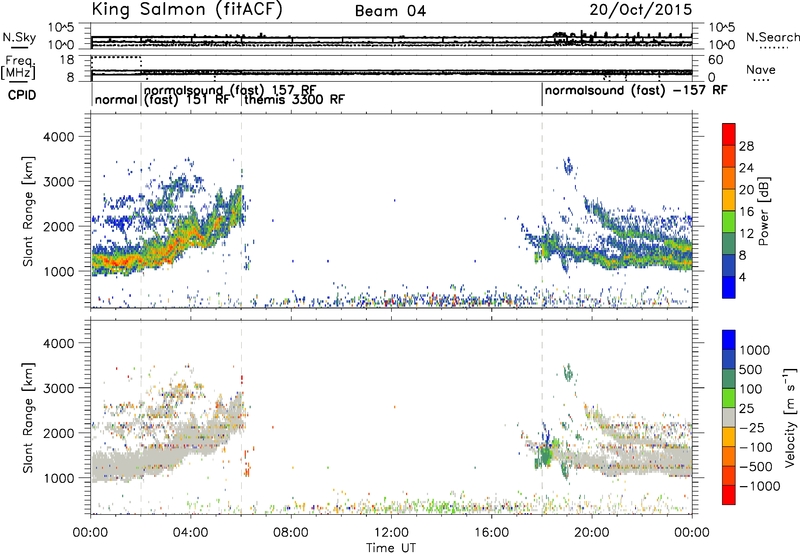Click the 'Time UT' axis title
The width and height of the screenshot is (800, 554).
tap(391, 547)
